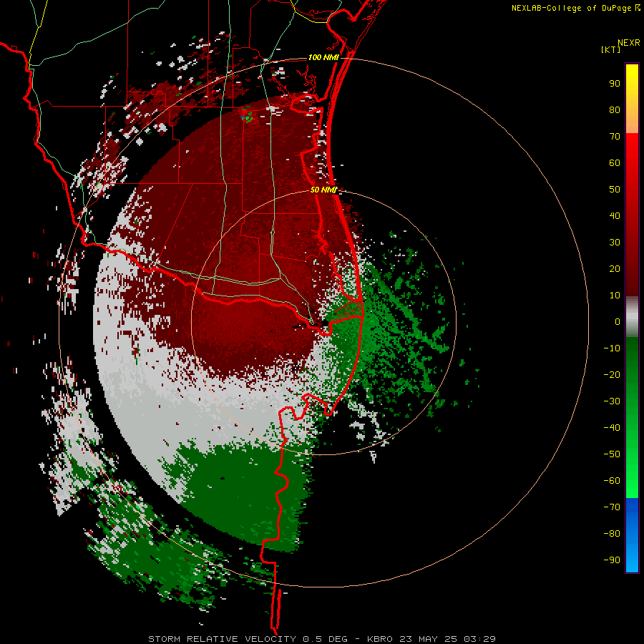
Task: Select the -20 knot scale value
Action: coord(612,375)
